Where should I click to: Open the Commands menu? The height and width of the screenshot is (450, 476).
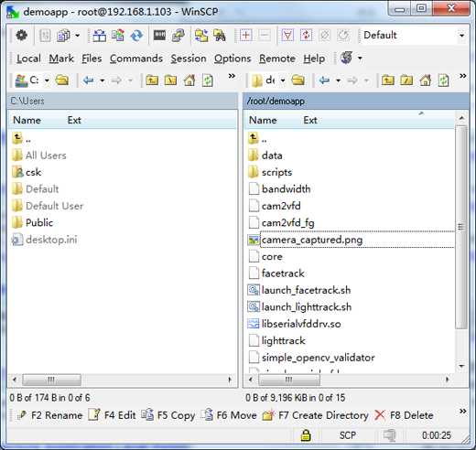point(136,59)
